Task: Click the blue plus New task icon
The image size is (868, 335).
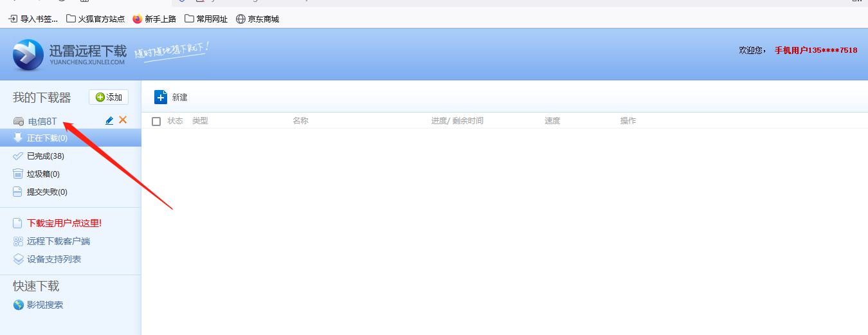Action: pos(161,97)
